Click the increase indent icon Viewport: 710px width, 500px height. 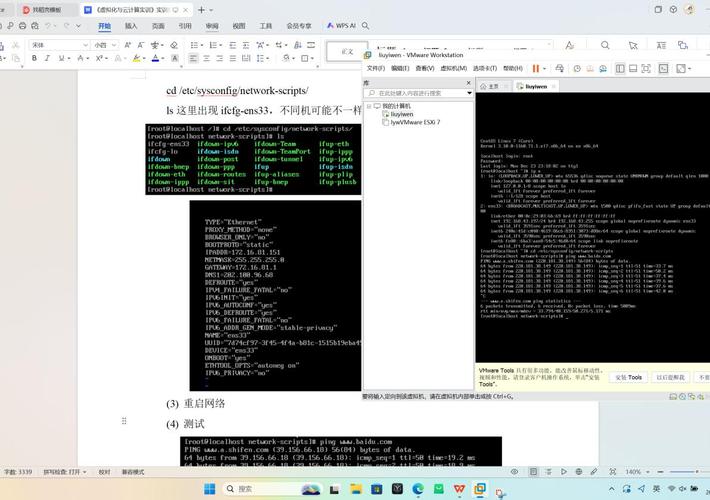[246, 45]
